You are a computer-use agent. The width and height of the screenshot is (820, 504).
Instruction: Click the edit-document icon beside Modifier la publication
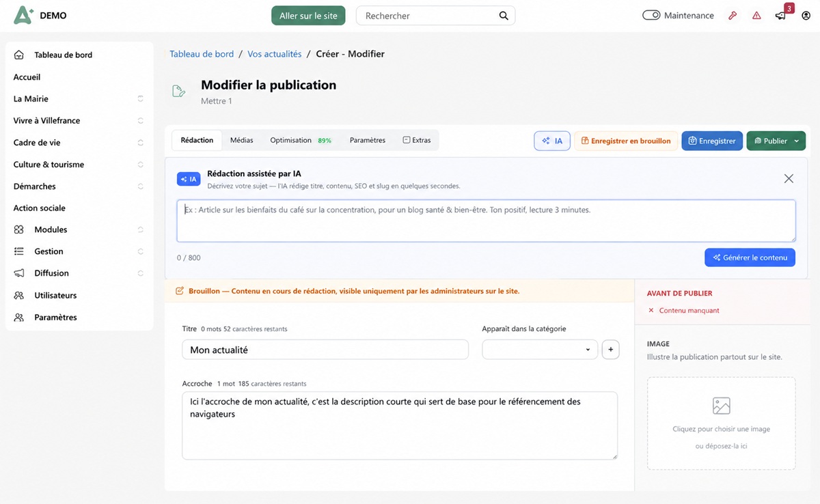[x=179, y=92]
